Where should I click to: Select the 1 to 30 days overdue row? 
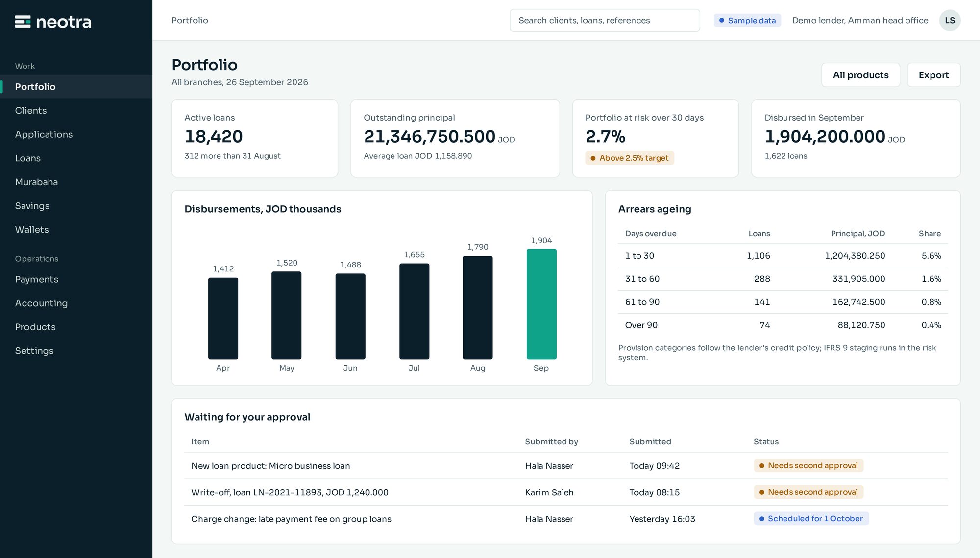783,256
